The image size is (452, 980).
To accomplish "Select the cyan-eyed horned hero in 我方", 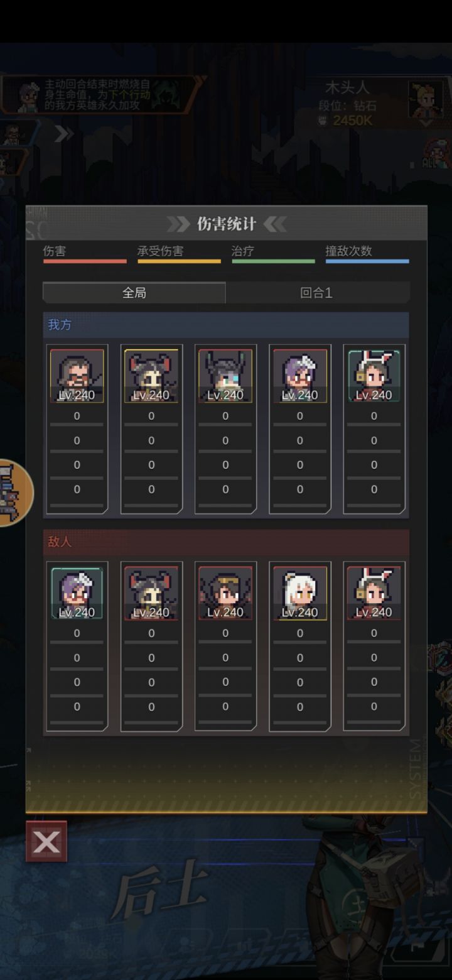I will pyautogui.click(x=225, y=376).
